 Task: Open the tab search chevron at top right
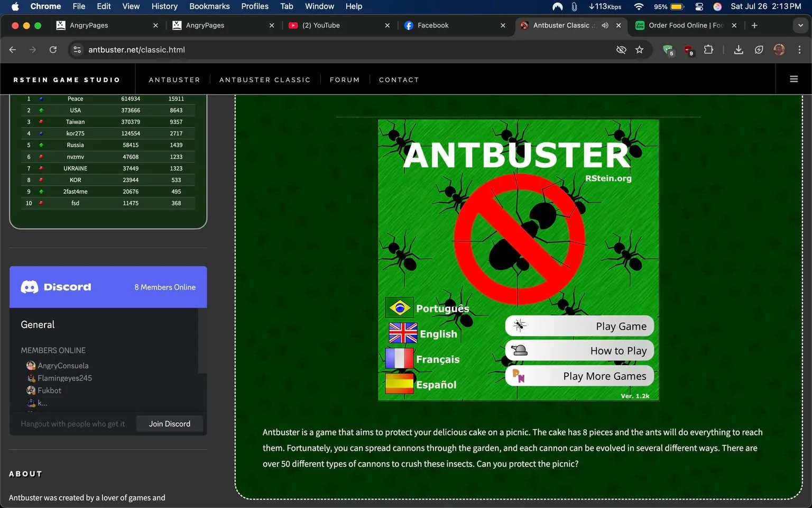pos(800,25)
